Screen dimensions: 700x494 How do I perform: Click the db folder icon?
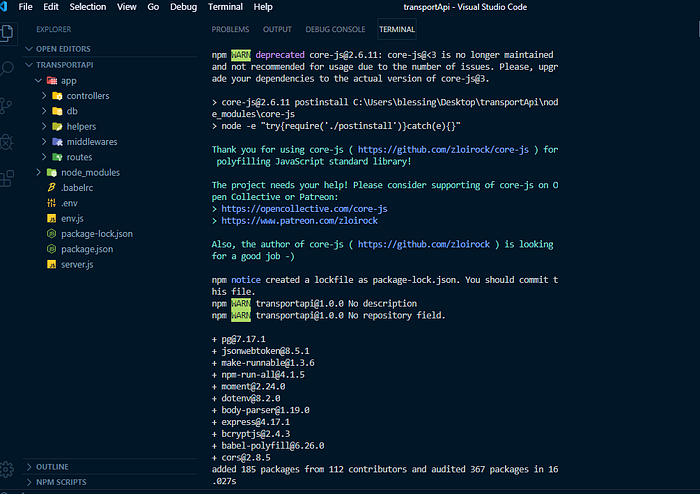(x=57, y=111)
